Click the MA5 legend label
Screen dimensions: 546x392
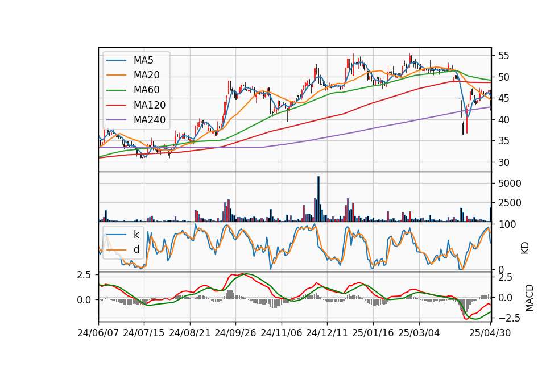pos(143,60)
